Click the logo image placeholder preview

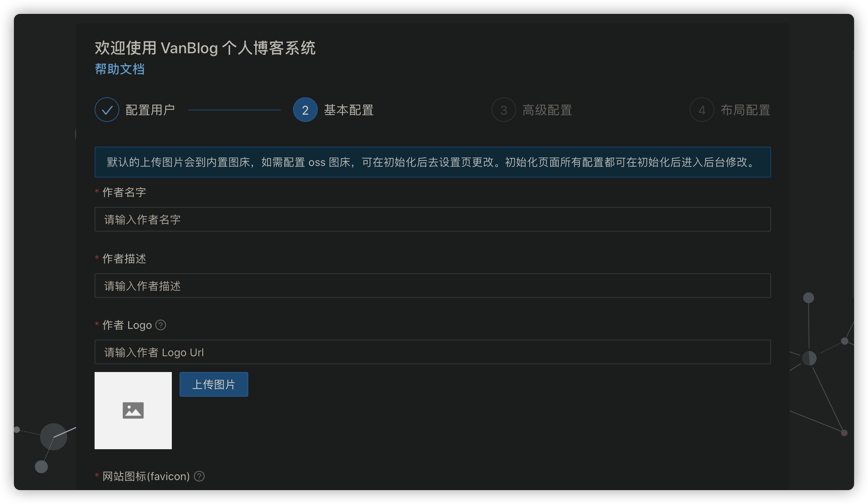point(133,410)
